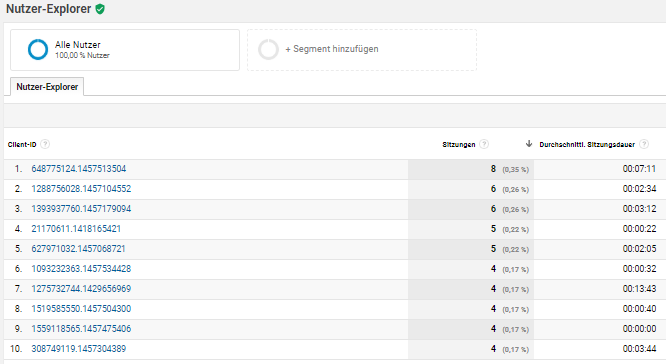Click the green verified shield icon

click(x=100, y=9)
